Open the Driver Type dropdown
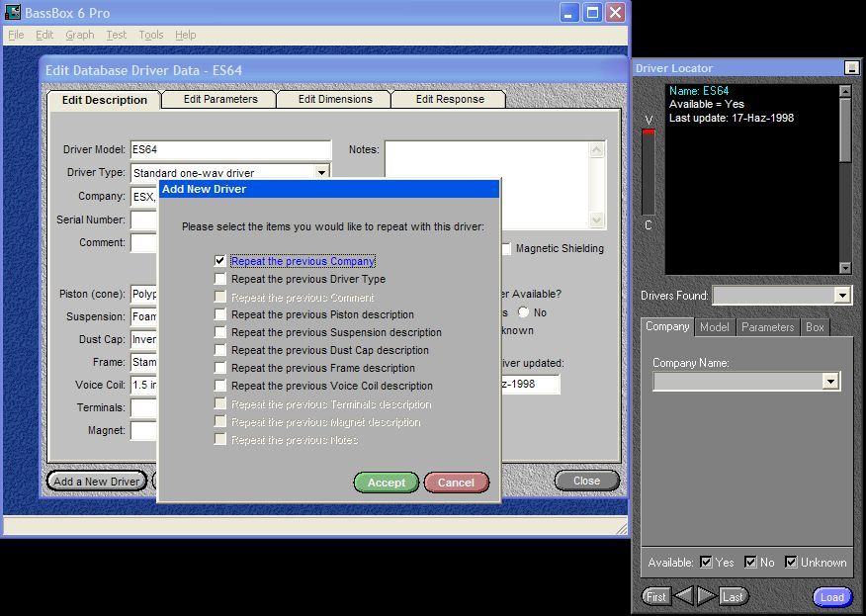This screenshot has height=616, width=866. [321, 173]
